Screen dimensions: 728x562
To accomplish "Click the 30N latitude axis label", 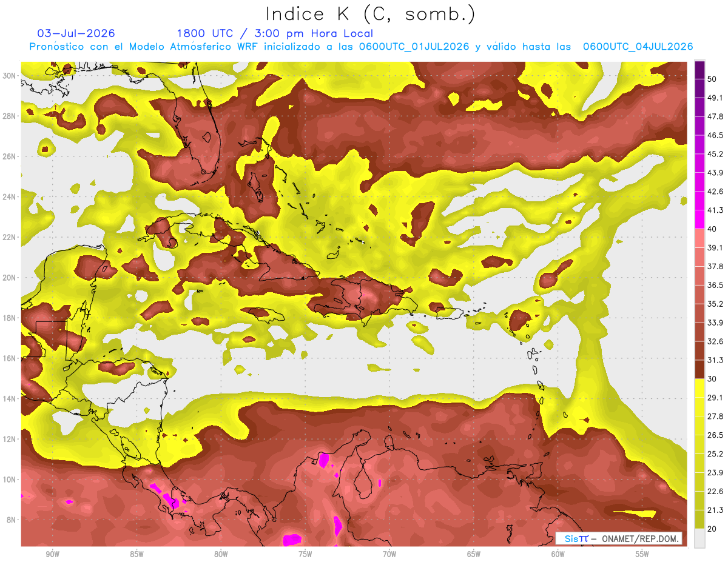I will click(9, 76).
